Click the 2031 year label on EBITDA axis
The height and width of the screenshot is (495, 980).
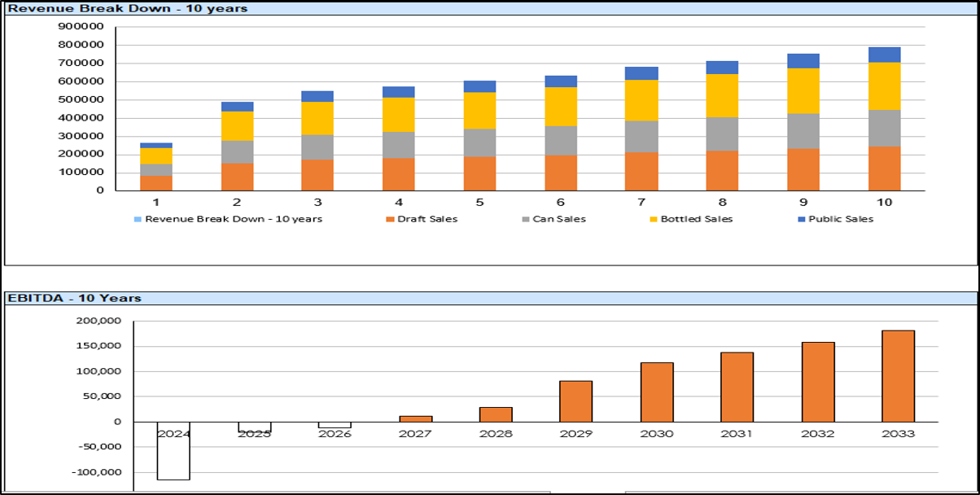(737, 434)
